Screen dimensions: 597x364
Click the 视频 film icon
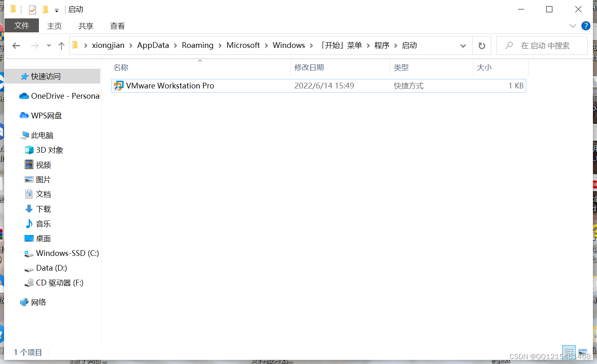click(29, 165)
